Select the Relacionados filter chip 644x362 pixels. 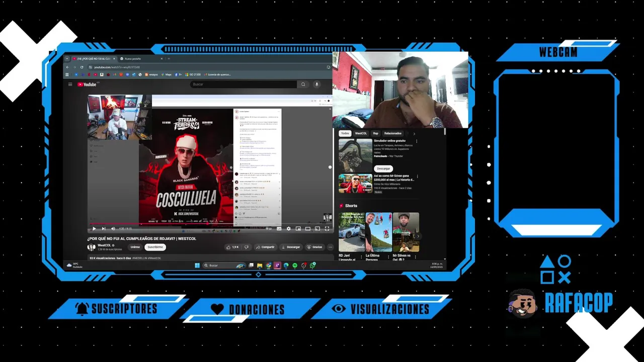[x=393, y=133]
